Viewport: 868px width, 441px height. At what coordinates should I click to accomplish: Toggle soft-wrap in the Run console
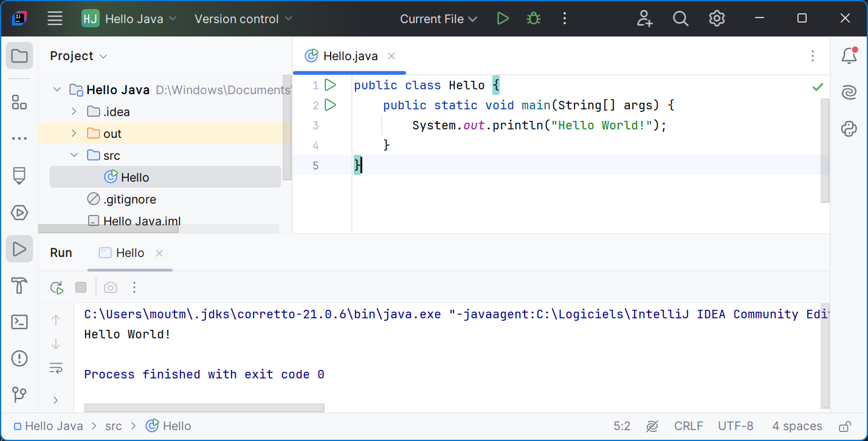(x=56, y=368)
